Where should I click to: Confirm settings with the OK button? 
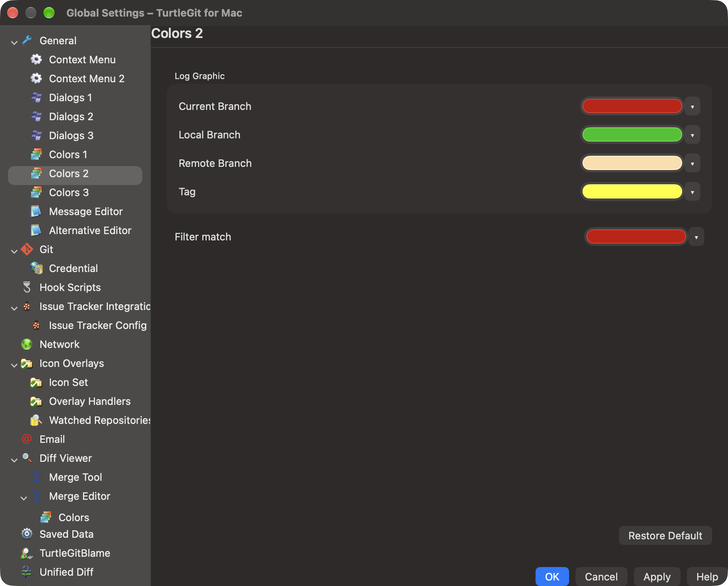(x=552, y=577)
